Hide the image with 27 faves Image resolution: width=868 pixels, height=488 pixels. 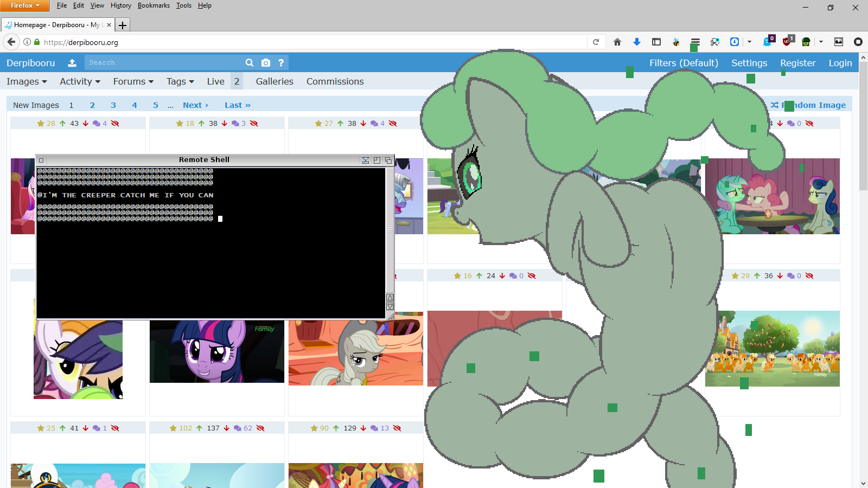pyautogui.click(x=393, y=124)
